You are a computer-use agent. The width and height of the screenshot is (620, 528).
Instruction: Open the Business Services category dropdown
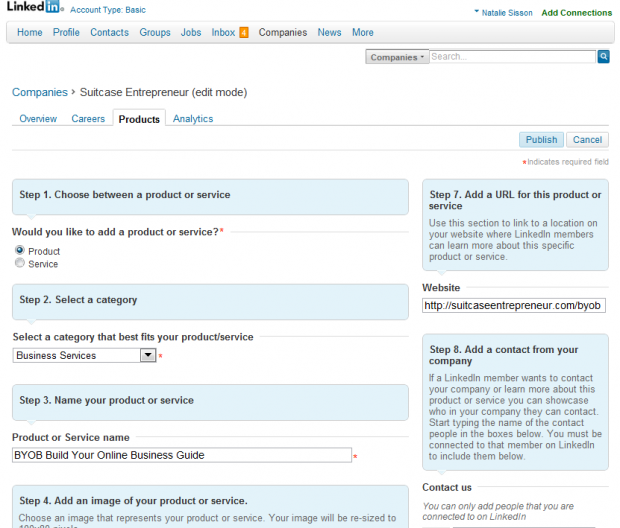coord(85,355)
